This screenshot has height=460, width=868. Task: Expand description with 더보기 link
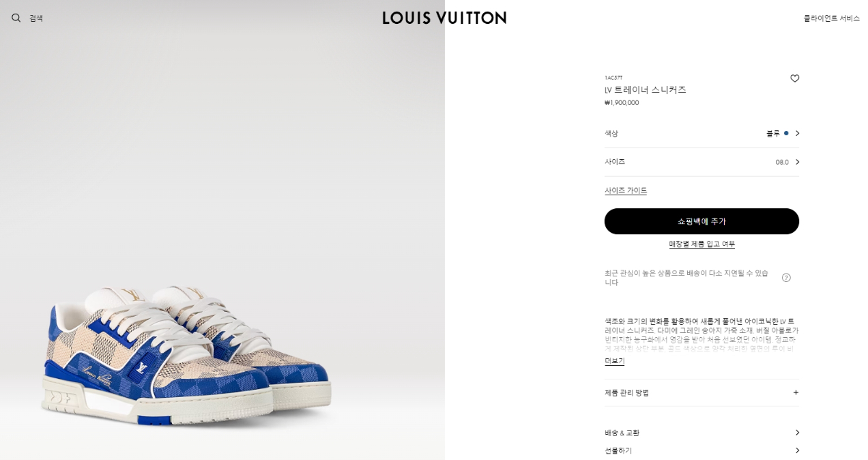pyautogui.click(x=614, y=361)
